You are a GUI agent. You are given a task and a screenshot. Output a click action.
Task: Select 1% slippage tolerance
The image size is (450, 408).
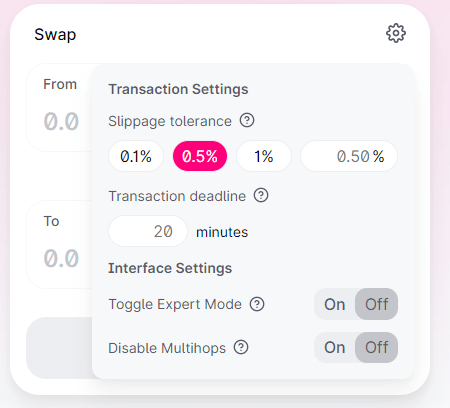pyautogui.click(x=264, y=156)
